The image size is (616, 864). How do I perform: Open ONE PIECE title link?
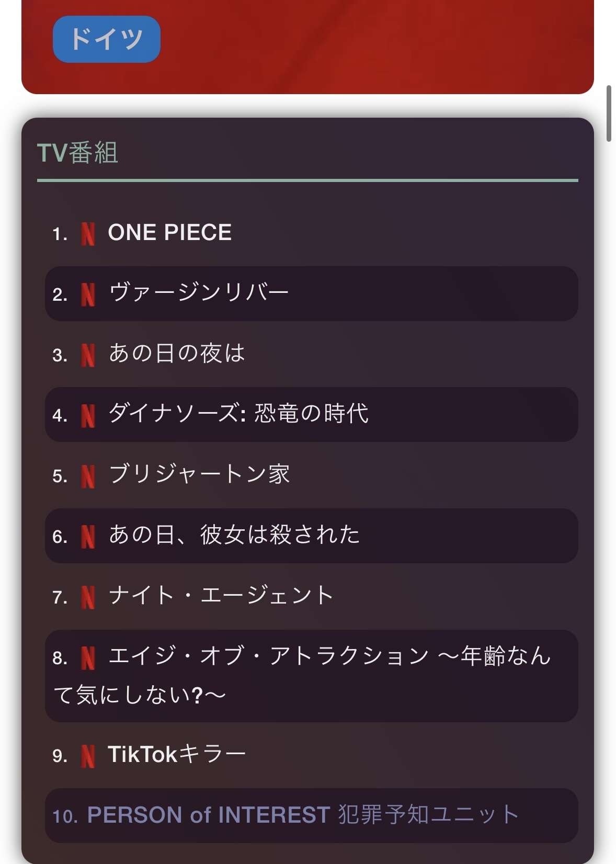(169, 233)
